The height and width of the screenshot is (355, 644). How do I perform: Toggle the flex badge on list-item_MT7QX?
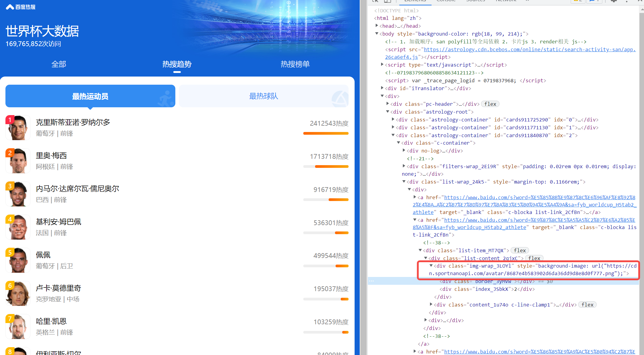[x=520, y=250]
